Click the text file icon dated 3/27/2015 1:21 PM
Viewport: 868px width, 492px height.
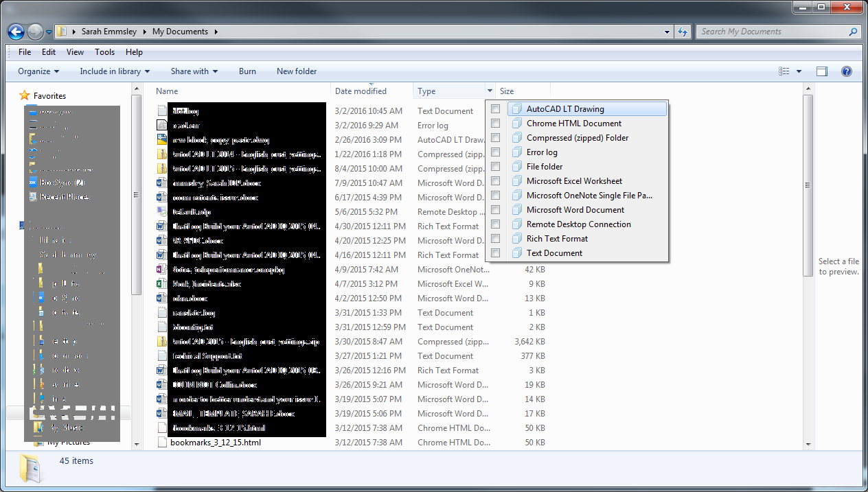tap(162, 356)
